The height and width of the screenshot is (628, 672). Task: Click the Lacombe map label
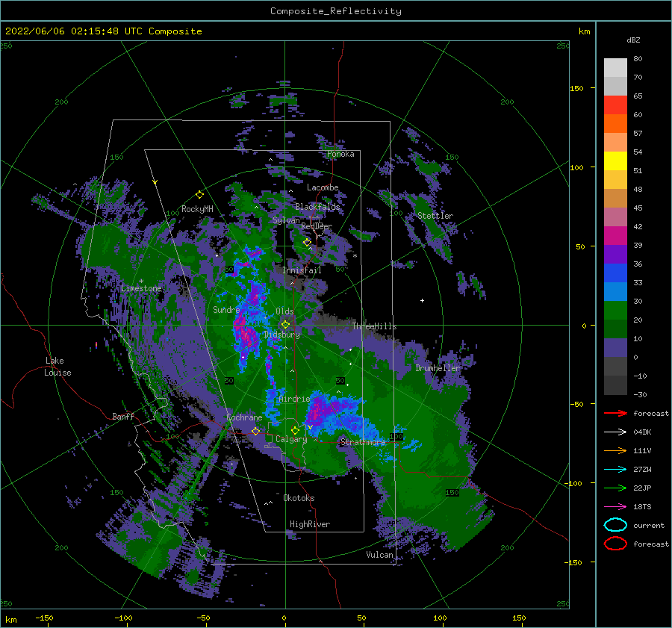coord(323,187)
